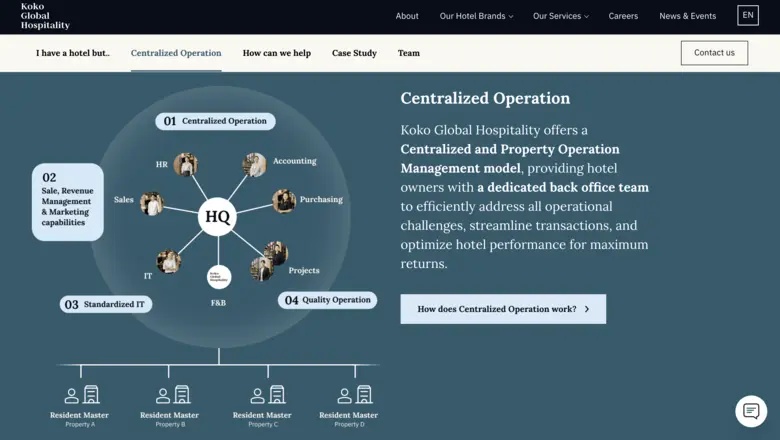Open the chat widget icon
The height and width of the screenshot is (440, 780).
point(751,411)
